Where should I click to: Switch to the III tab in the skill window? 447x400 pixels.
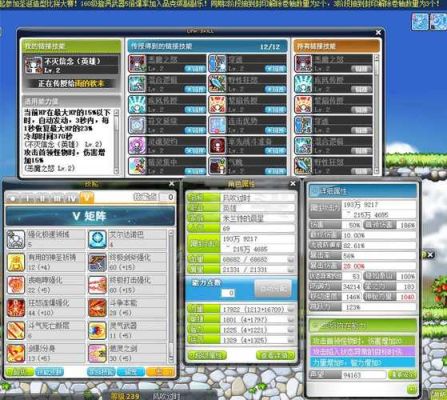pos(57,199)
